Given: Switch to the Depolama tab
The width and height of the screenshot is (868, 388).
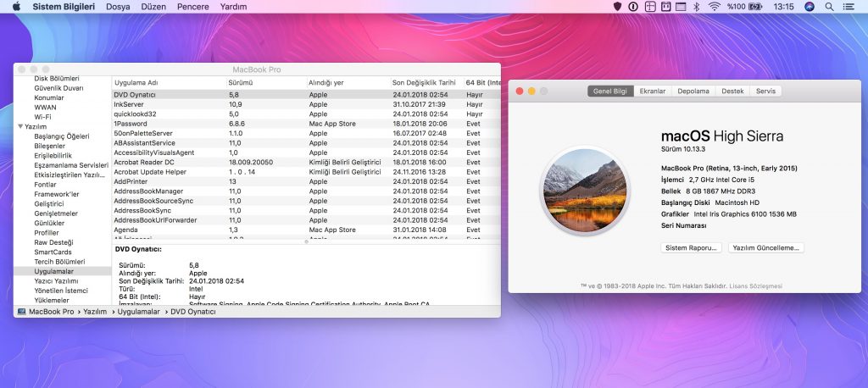Looking at the screenshot, I should (x=693, y=91).
